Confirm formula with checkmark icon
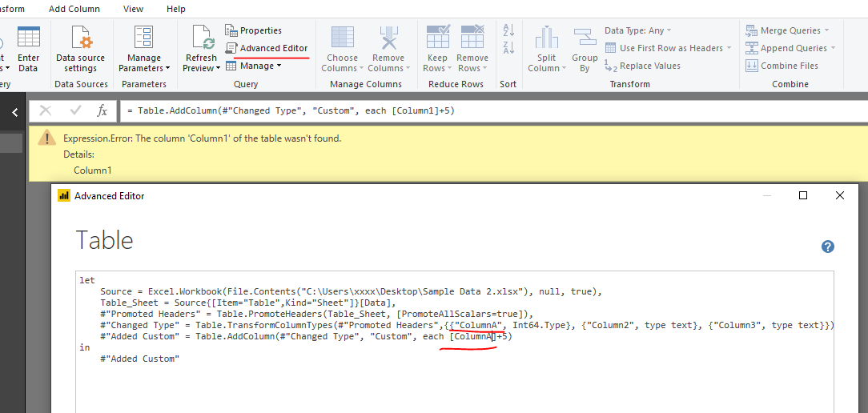 pos(76,110)
